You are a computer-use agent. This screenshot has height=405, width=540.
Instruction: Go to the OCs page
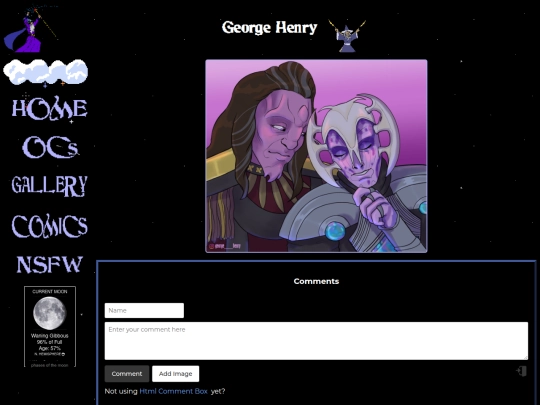[x=51, y=147]
